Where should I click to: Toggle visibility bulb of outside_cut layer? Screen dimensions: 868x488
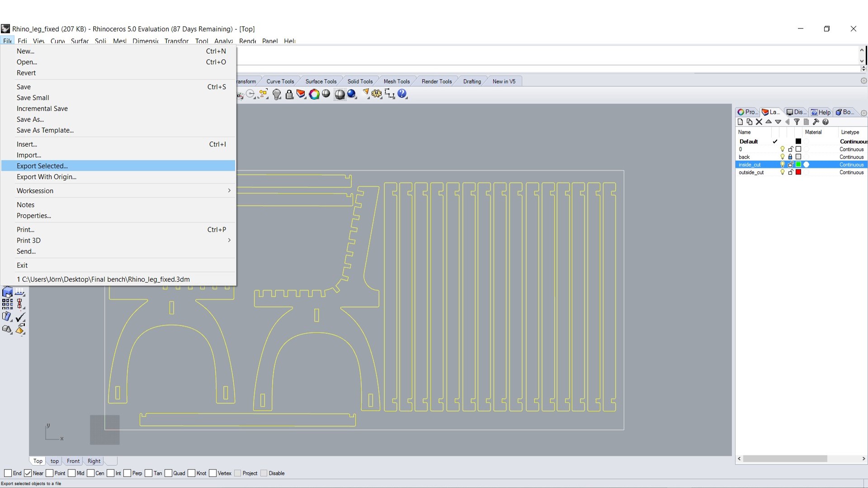point(783,172)
